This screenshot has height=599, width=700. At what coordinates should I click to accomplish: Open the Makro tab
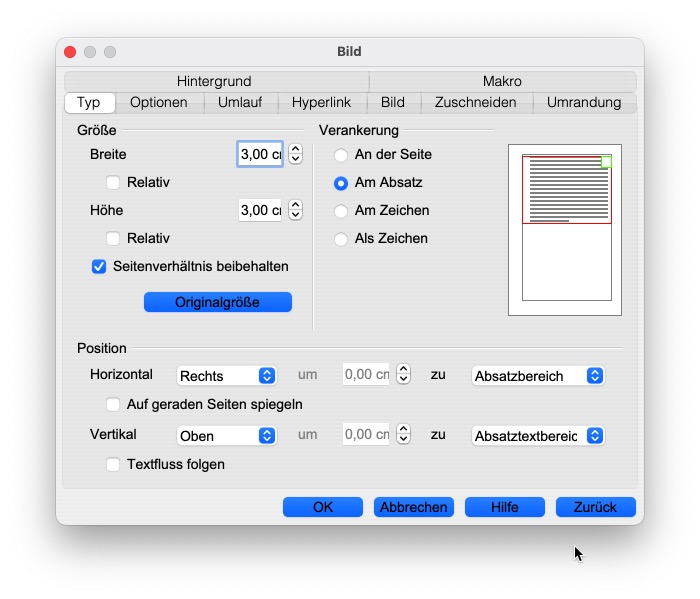[503, 81]
